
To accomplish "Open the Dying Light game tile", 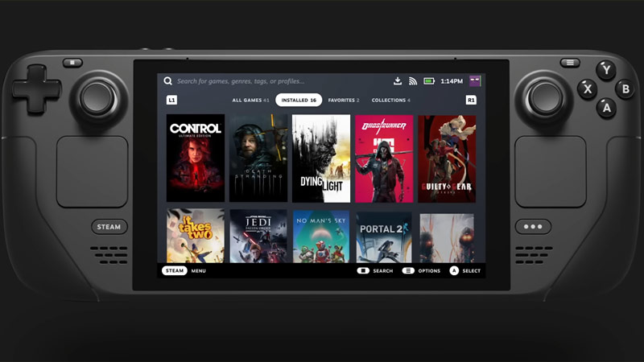I will point(321,158).
